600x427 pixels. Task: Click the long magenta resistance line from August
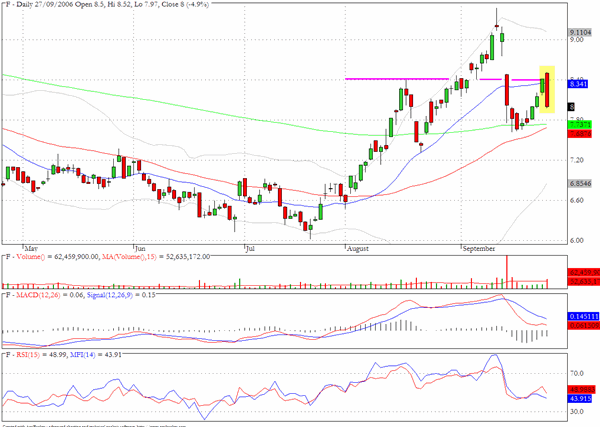click(x=397, y=79)
